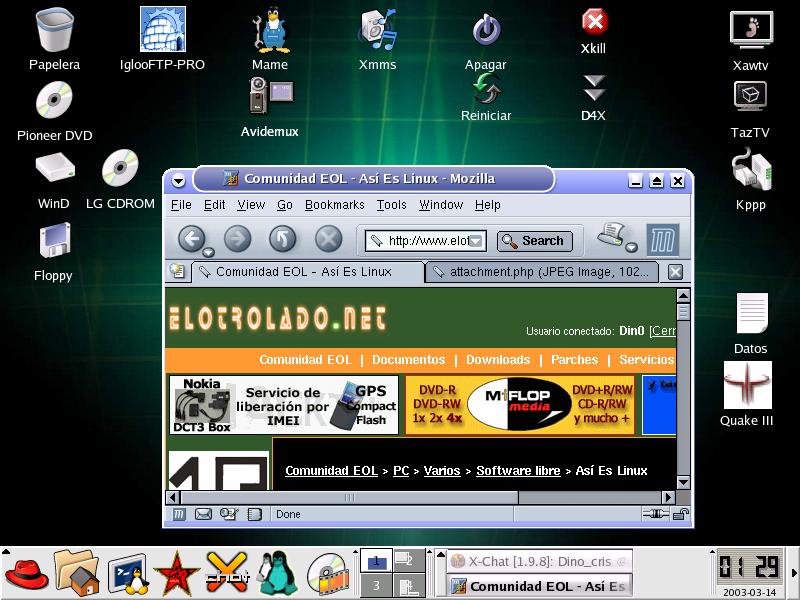Click the Varios breadcrumb link

pos(442,471)
